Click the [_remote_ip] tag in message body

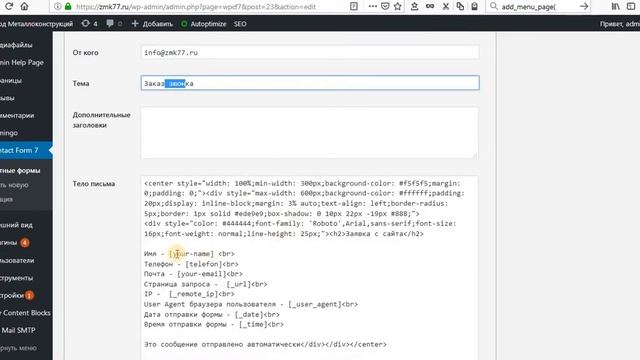pos(193,294)
